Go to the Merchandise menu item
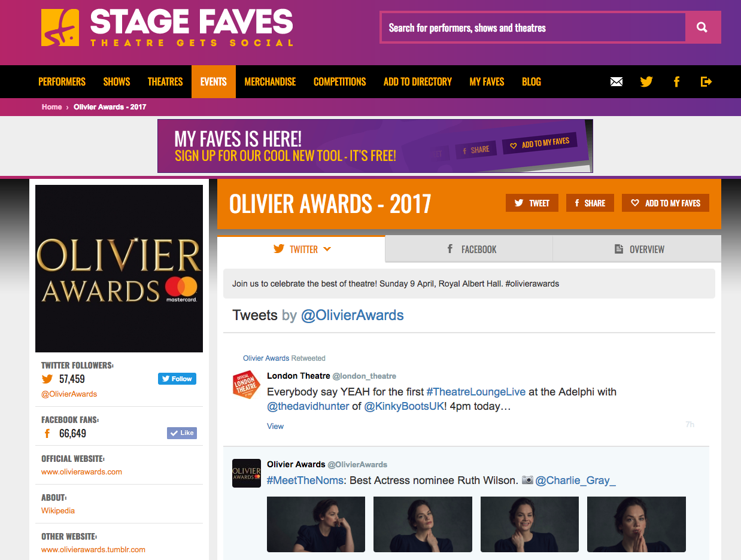Image resolution: width=741 pixels, height=560 pixels. pyautogui.click(x=270, y=82)
